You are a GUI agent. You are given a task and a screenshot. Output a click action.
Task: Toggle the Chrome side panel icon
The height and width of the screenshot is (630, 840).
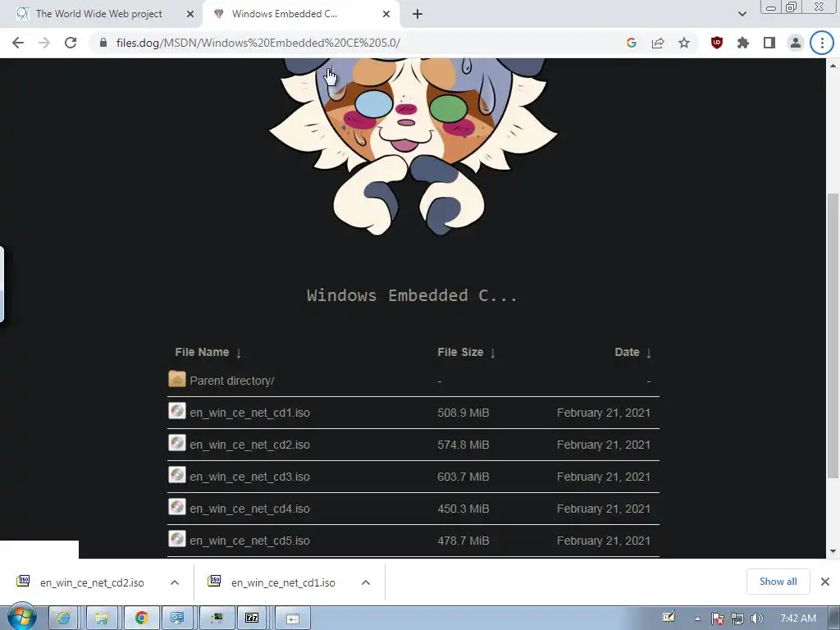click(x=769, y=43)
